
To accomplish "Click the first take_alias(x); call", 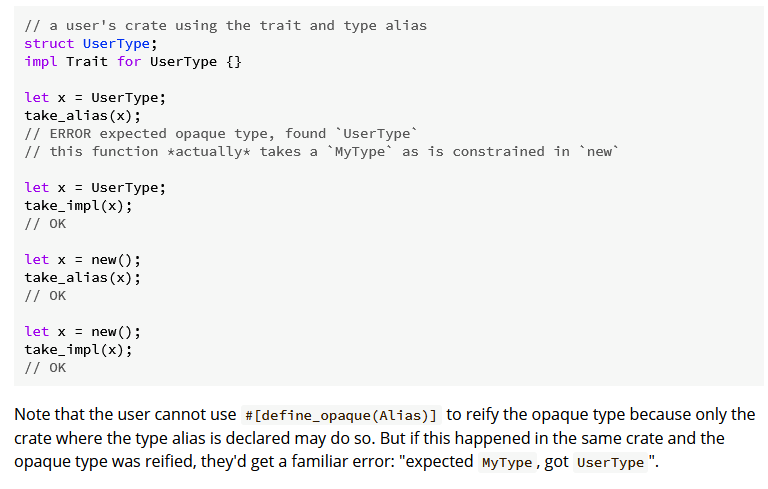I will 83,116.
